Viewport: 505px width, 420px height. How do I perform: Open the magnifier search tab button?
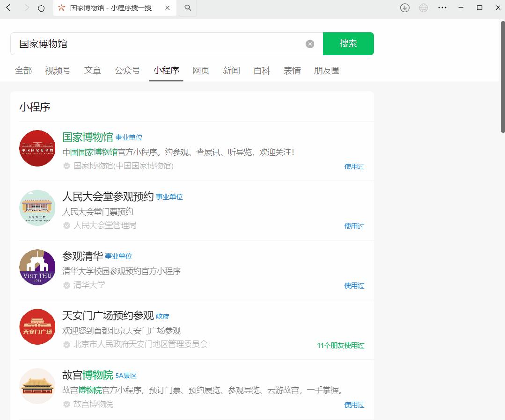pos(188,8)
